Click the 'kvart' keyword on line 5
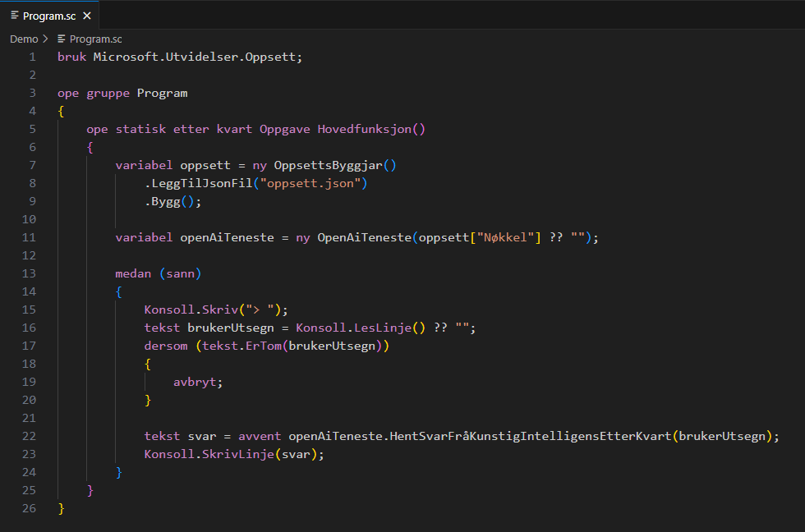The image size is (805, 532). coord(234,129)
